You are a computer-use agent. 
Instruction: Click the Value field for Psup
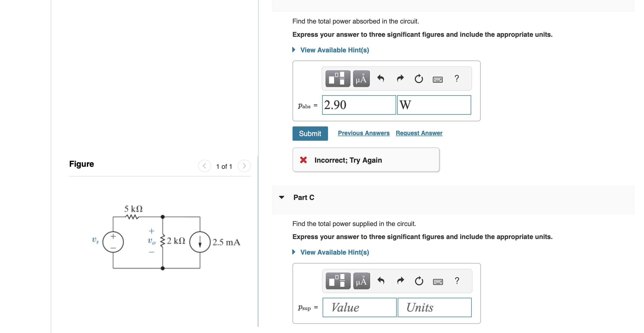pos(359,307)
